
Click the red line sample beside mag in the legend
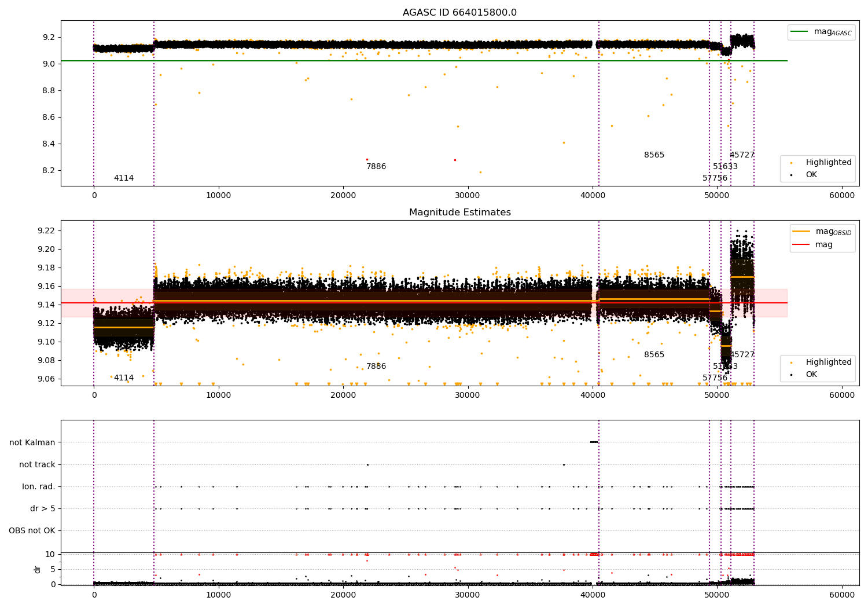(x=801, y=245)
